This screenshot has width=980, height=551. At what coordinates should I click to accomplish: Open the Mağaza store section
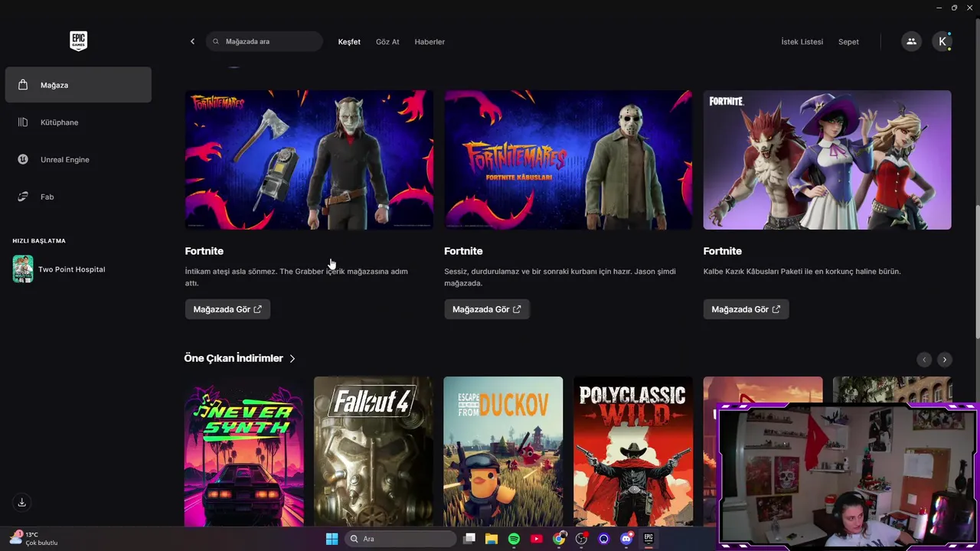coord(78,85)
